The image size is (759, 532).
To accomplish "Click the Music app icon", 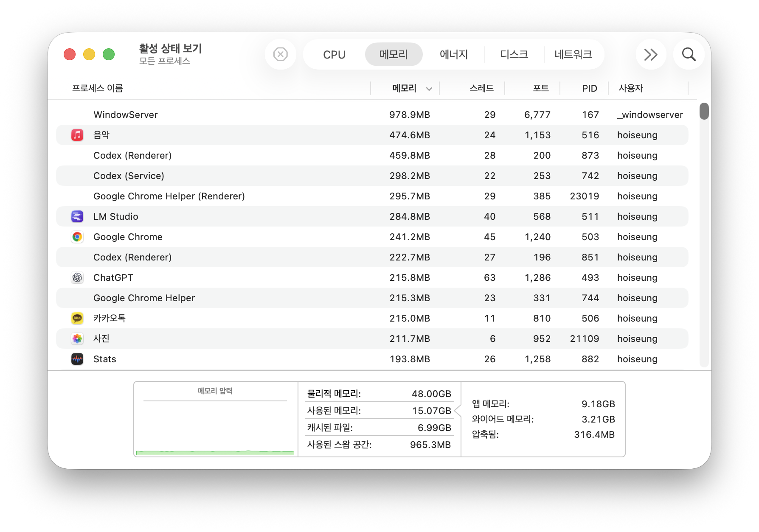I will (77, 135).
